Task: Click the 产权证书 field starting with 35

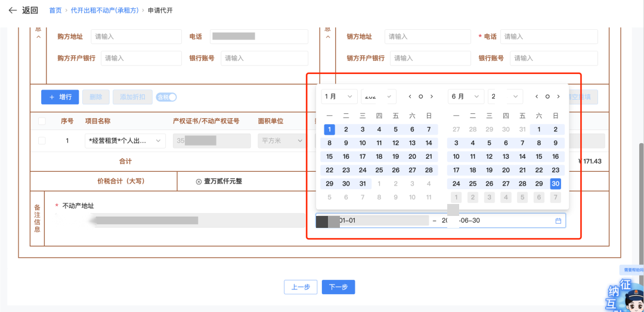Action: click(x=212, y=141)
